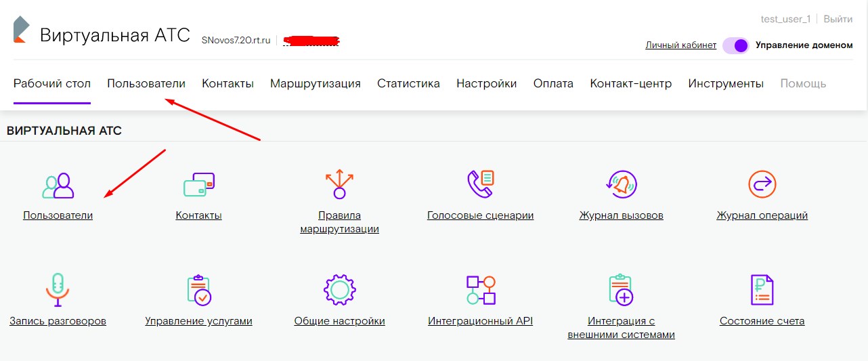Click the Виртуальная АТС logo
Image resolution: width=868 pixels, height=361 pixels.
click(22, 30)
